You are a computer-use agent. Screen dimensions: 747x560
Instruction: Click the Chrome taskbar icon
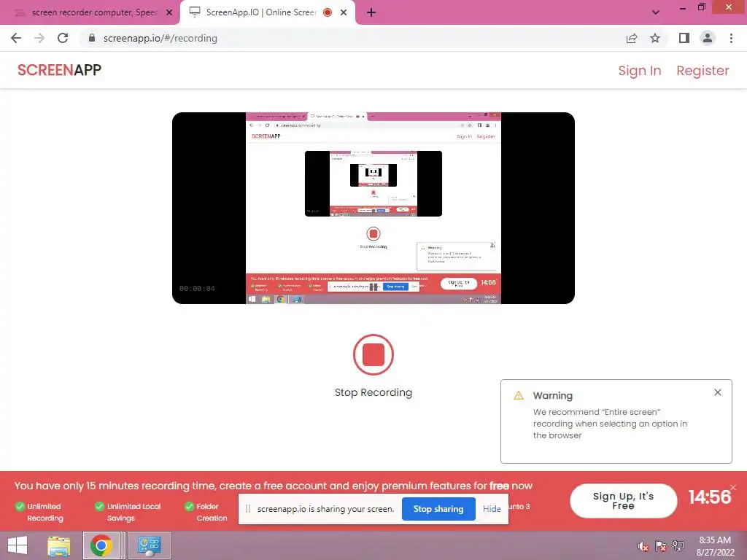click(101, 545)
